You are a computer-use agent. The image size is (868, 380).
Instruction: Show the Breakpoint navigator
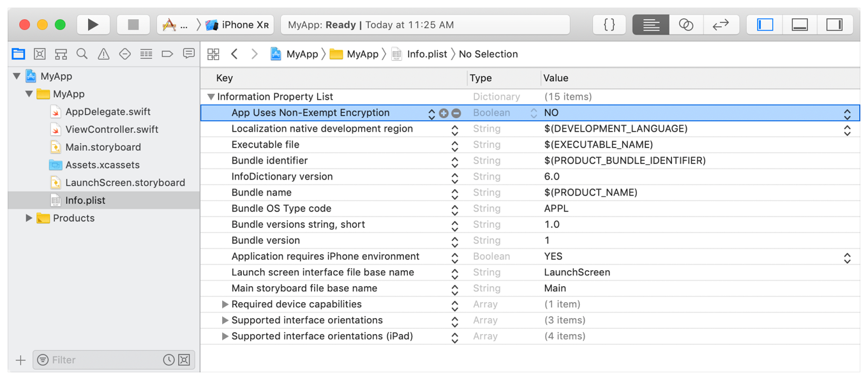tap(167, 54)
